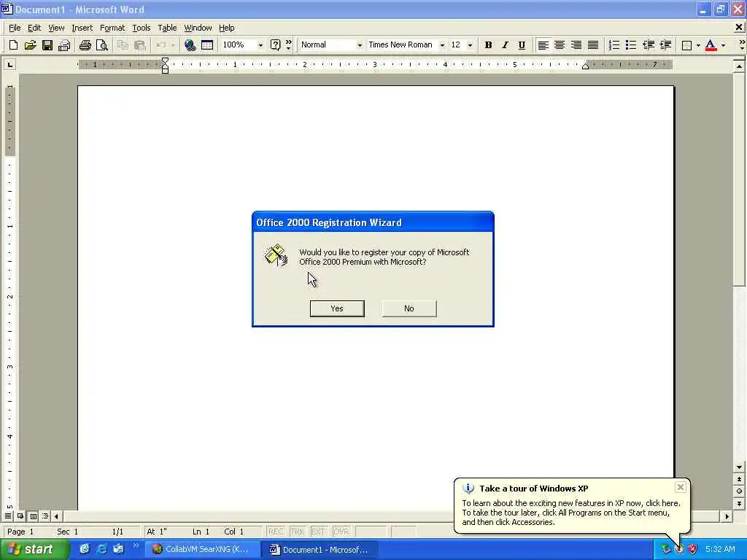Screen dimensions: 747x560
Task: Expand the Undo history dropdown arrow
Action: coord(172,45)
